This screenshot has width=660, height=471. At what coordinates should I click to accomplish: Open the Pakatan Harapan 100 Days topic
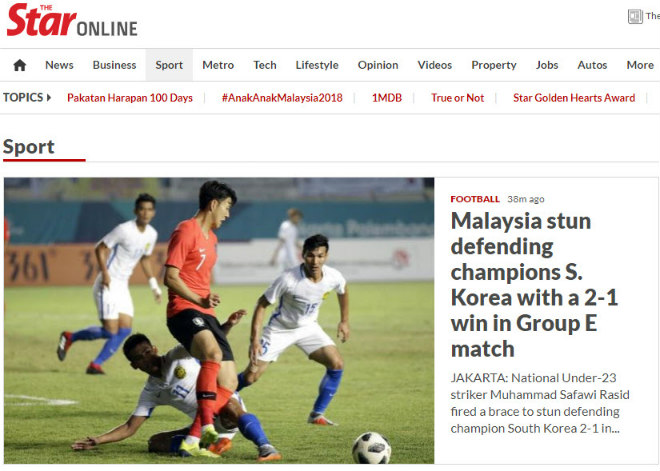pos(130,98)
